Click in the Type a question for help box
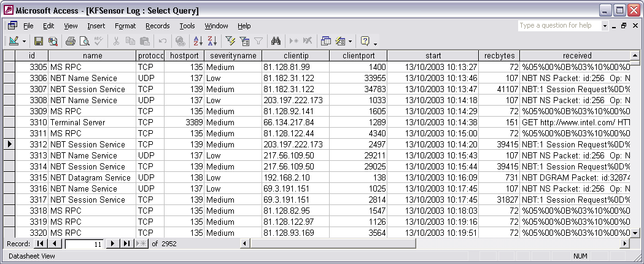The height and width of the screenshot is (264, 644). (559, 25)
